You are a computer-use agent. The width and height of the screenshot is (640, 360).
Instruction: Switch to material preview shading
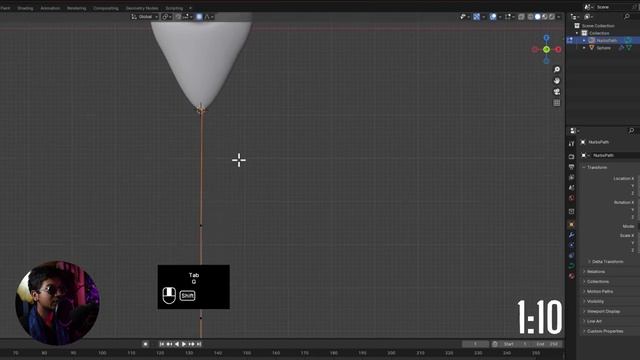[544, 17]
